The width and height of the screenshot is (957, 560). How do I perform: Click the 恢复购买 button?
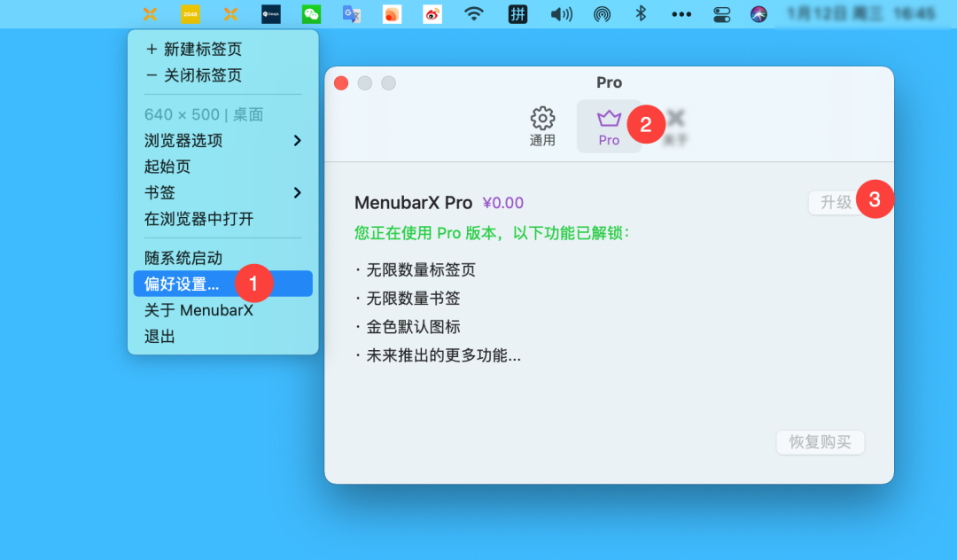click(x=820, y=442)
